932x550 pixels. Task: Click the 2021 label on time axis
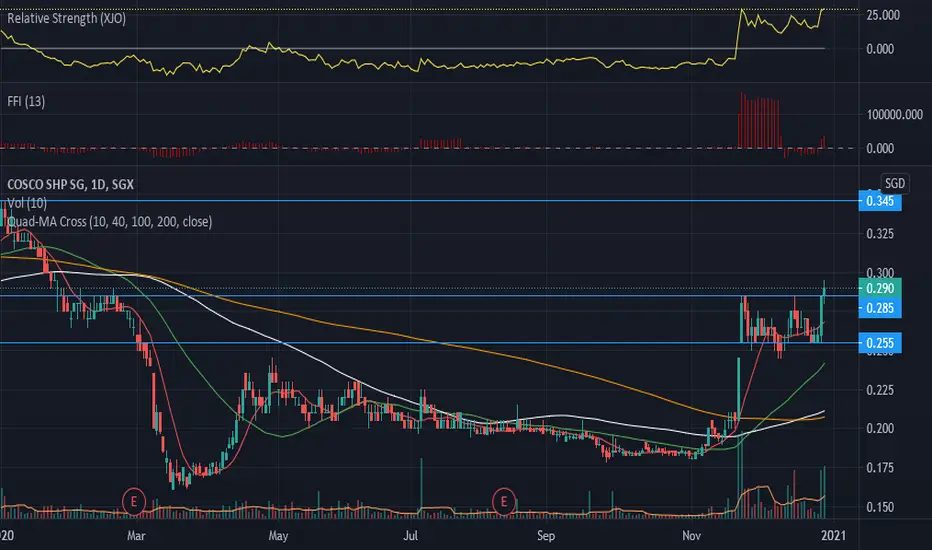tap(833, 536)
